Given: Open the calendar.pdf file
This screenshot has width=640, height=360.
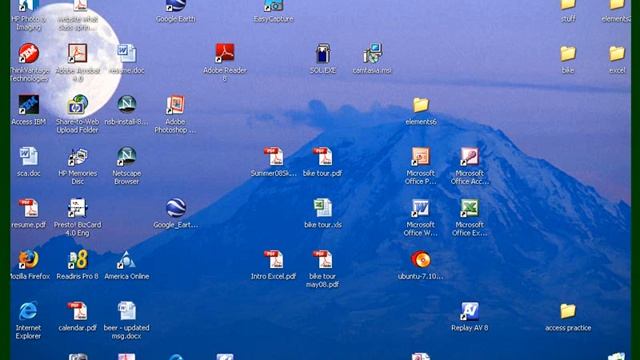Looking at the screenshot, I should coord(78,311).
